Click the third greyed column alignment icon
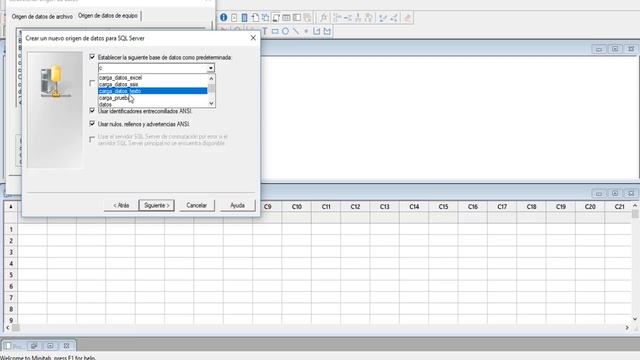Image resolution: width=640 pixels, height=360 pixels. pos(358,18)
